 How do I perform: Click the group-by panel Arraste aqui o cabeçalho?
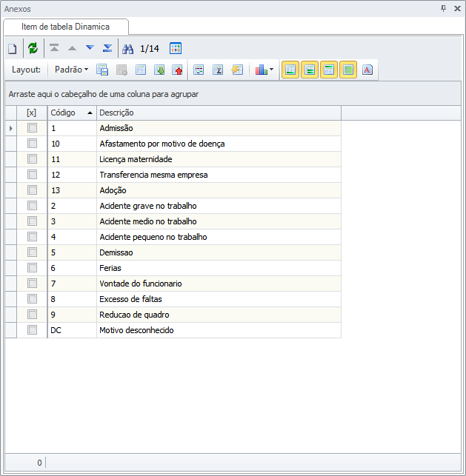pos(233,94)
